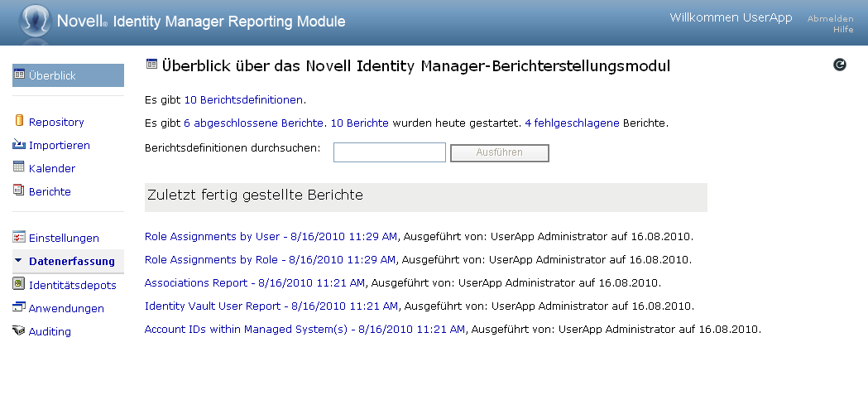Open Role Assignments by User report
The height and width of the screenshot is (405, 868).
[271, 237]
